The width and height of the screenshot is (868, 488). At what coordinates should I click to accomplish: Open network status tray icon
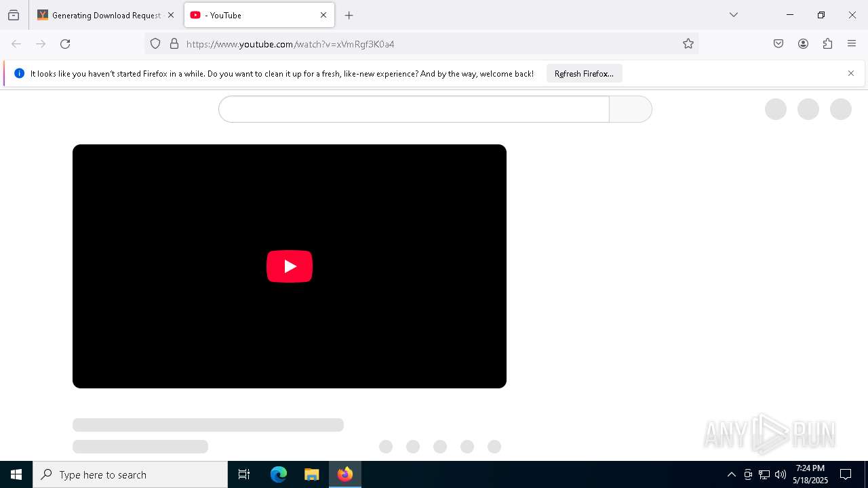pyautogui.click(x=764, y=474)
